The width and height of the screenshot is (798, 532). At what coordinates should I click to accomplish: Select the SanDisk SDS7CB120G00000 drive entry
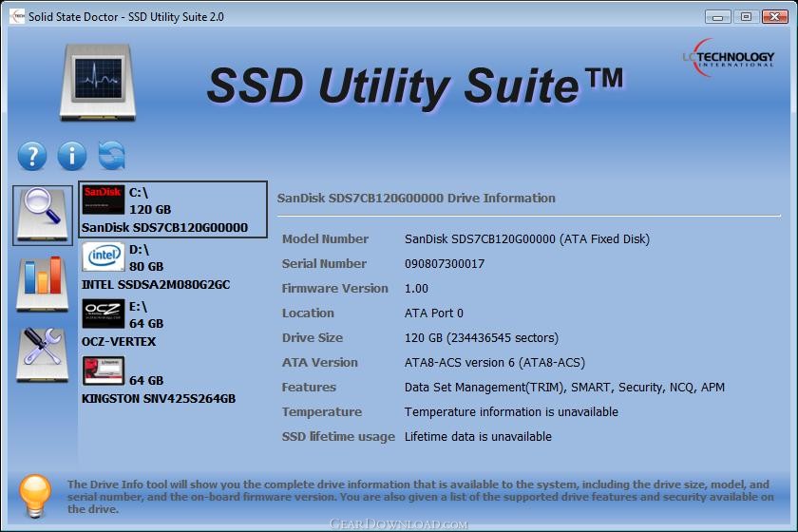tap(173, 209)
